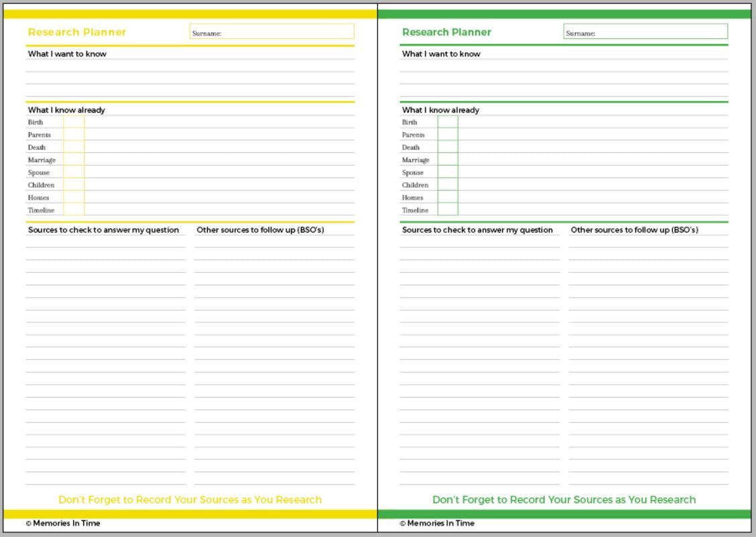Tick the Spouse box on the yellow page
The height and width of the screenshot is (537, 756).
pyautogui.click(x=74, y=172)
